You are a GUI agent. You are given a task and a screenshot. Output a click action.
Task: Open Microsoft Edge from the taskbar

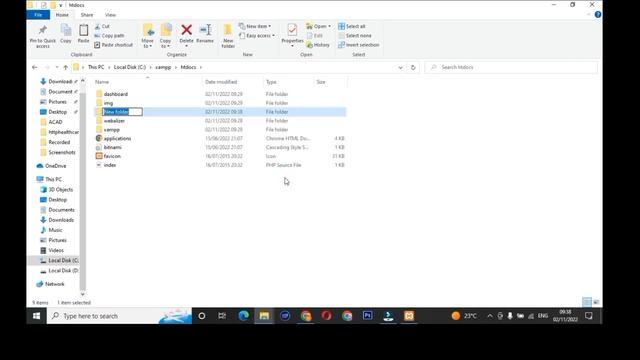click(244, 316)
